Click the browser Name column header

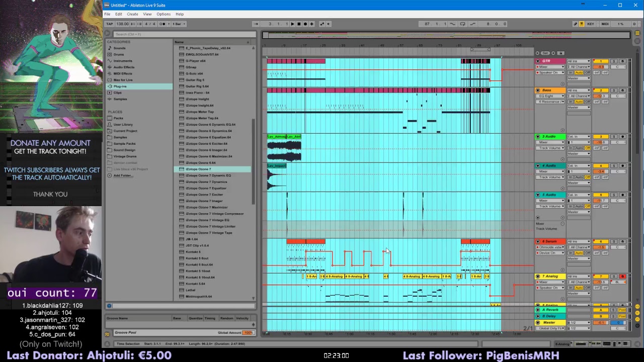211,42
